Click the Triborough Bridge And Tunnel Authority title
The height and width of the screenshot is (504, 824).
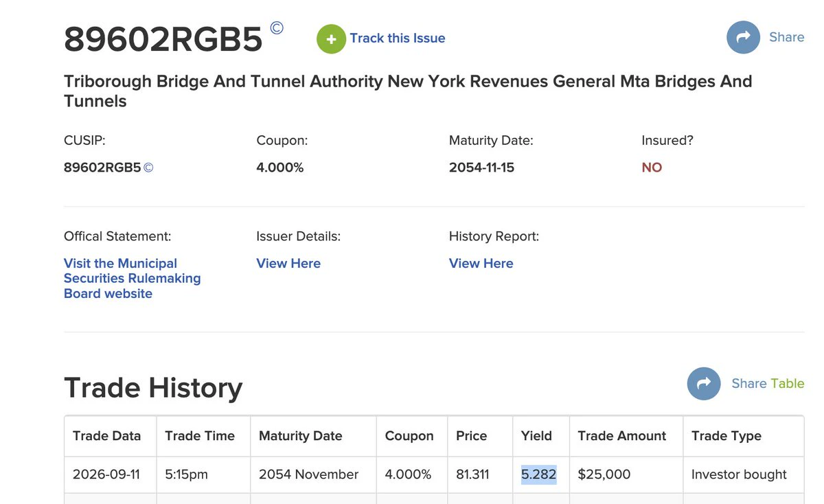[408, 91]
